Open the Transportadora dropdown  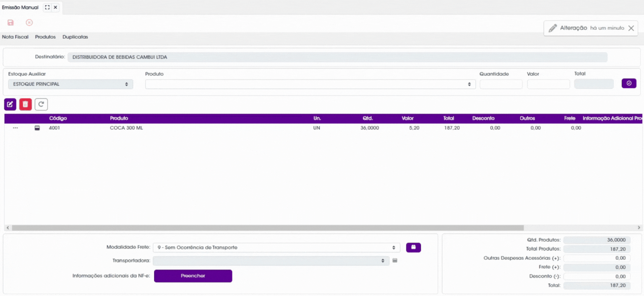[x=271, y=261]
